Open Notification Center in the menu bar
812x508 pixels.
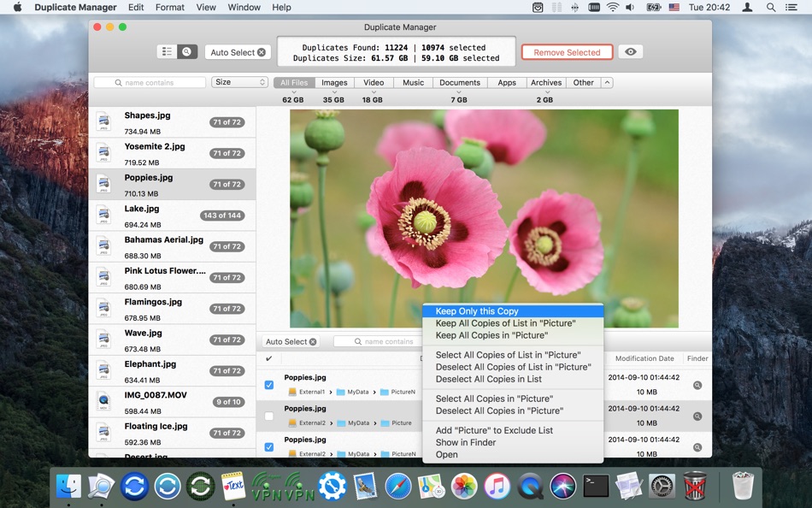pyautogui.click(x=791, y=7)
